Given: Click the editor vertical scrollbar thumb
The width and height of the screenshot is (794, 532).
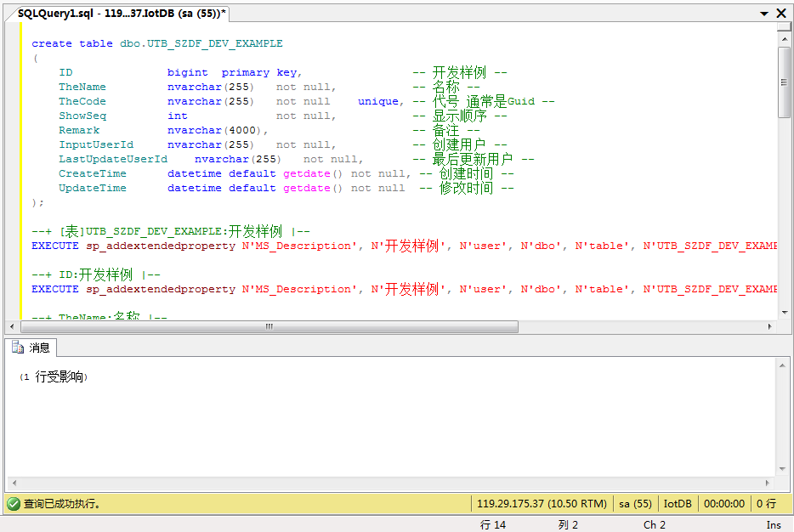Looking at the screenshot, I should [785, 82].
